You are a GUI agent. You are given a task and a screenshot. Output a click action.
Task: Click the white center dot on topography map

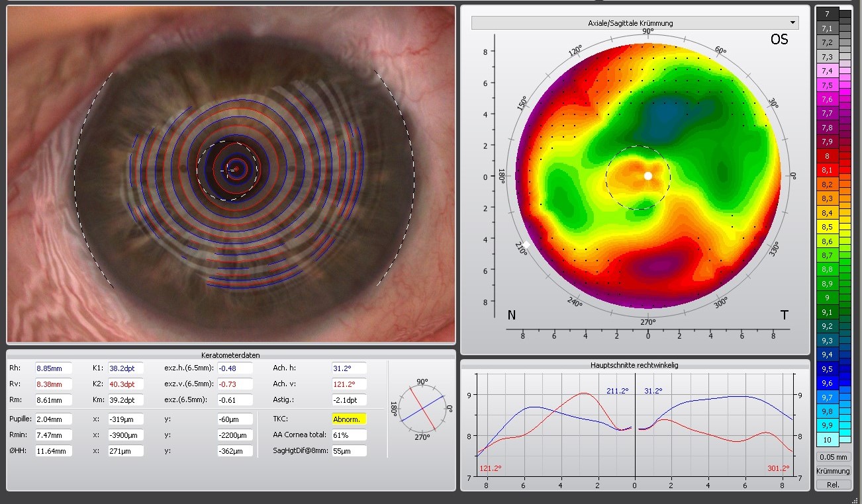coord(648,176)
